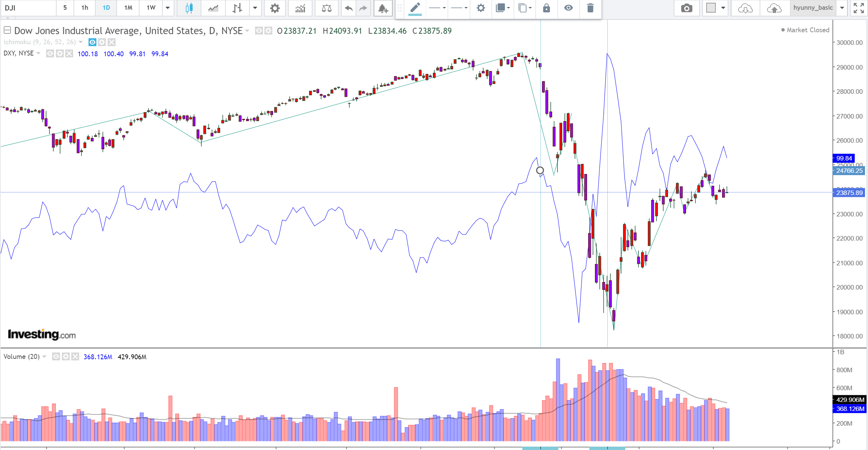Open the Volume (20) indicator dropdown

click(x=44, y=357)
